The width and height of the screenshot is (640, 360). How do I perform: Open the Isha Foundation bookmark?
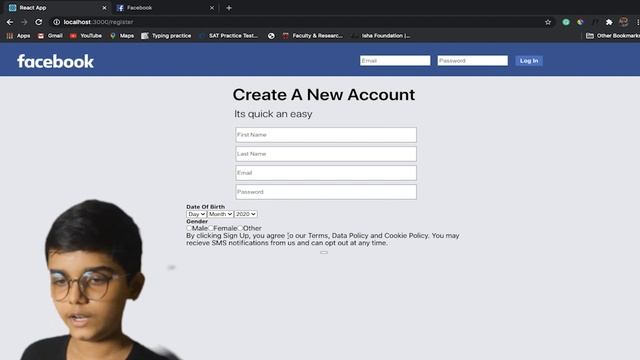click(x=381, y=36)
